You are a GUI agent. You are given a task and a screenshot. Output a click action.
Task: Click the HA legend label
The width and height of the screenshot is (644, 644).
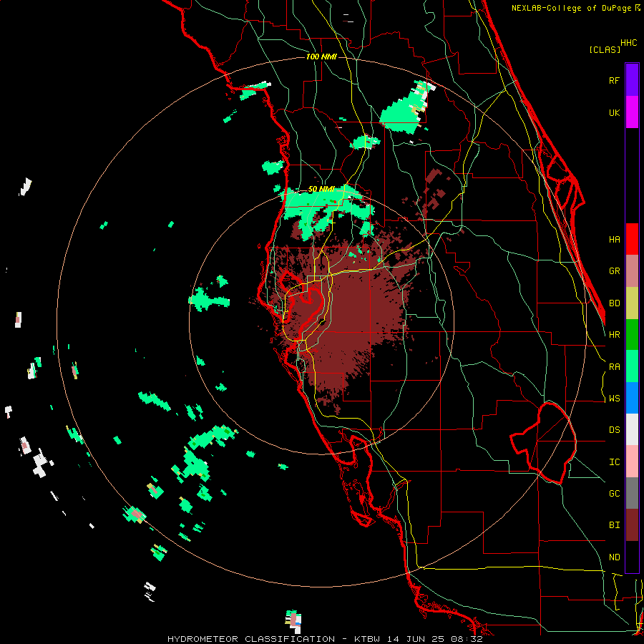click(614, 240)
